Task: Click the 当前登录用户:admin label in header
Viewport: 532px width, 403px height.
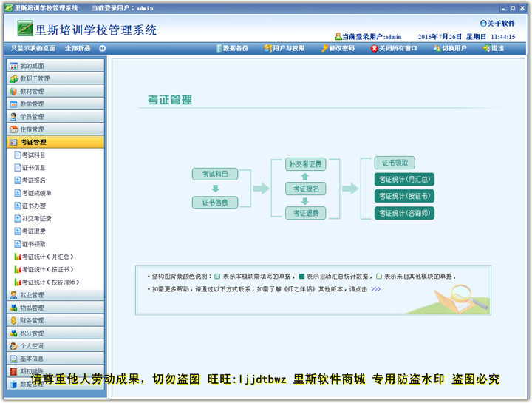Action: pos(368,37)
